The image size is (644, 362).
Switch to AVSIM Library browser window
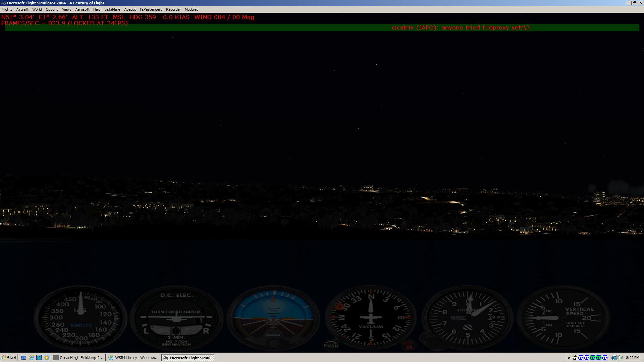pyautogui.click(x=133, y=358)
